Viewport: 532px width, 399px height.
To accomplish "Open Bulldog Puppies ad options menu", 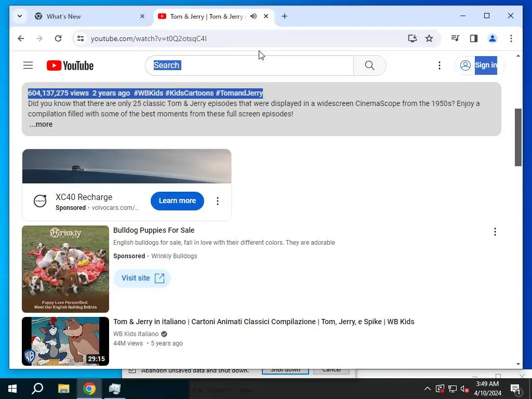I will [495, 232].
